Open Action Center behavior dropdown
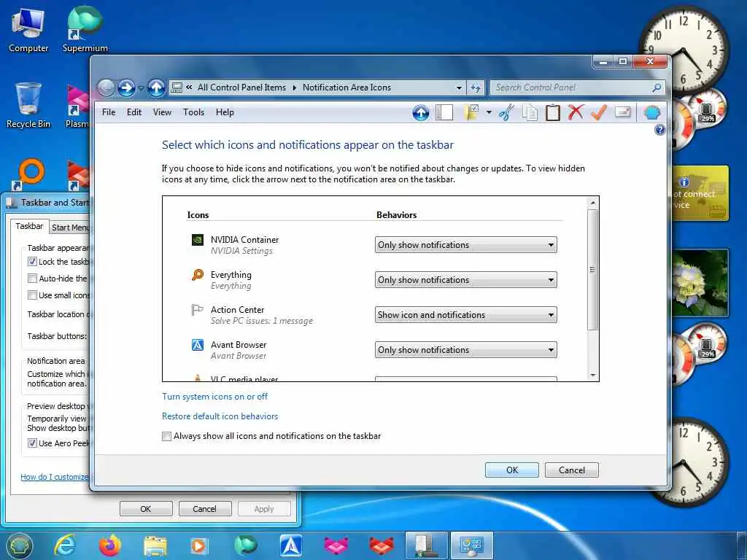The width and height of the screenshot is (747, 560). (x=466, y=315)
